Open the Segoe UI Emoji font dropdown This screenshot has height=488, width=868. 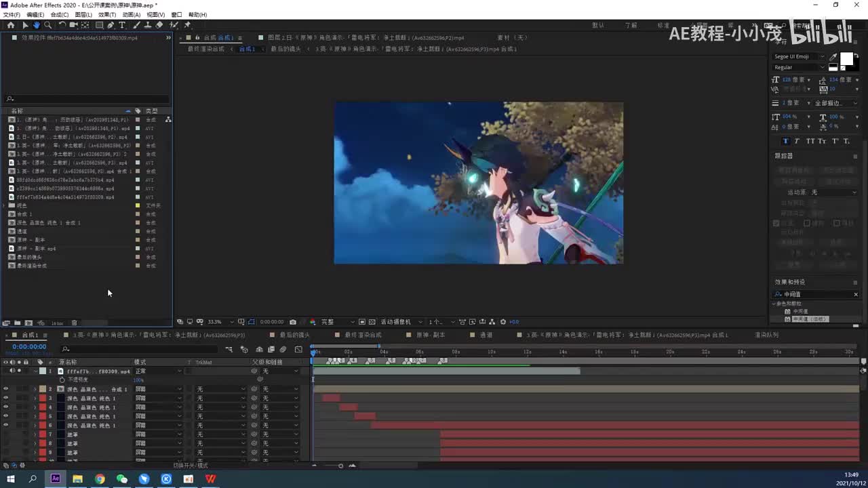(800, 57)
